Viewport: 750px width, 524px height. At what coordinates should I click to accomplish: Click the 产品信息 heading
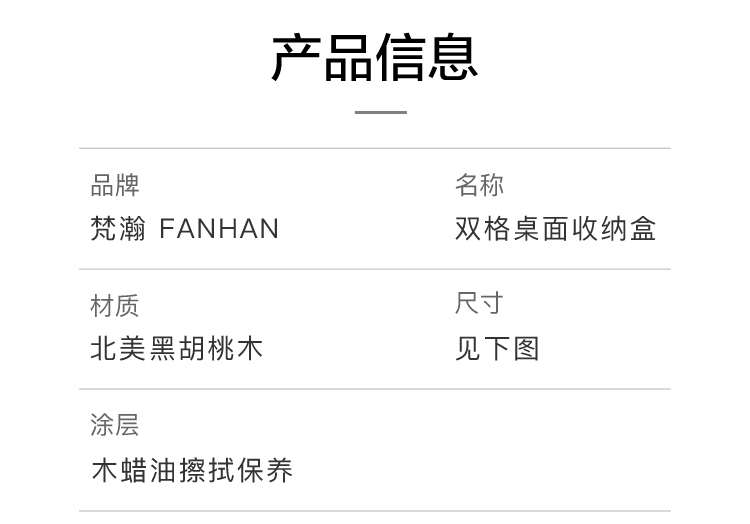coord(375,58)
